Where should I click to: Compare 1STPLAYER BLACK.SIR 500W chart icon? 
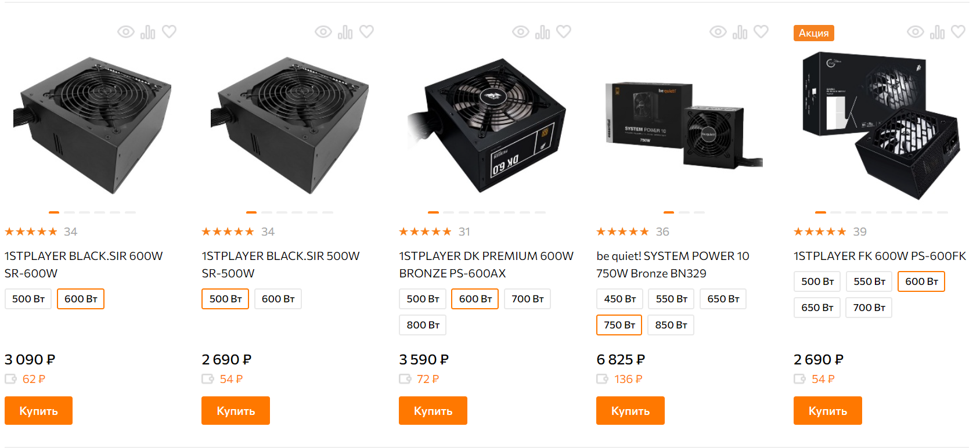click(x=345, y=32)
